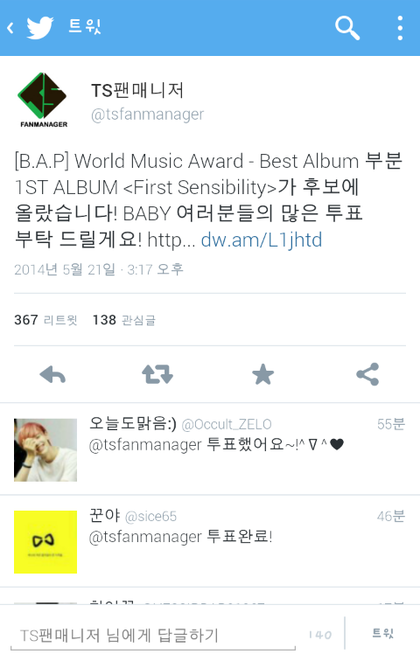Viewport: 420px width, 661px height.
Task: Favorite the tweet with the star icon
Action: 263,374
